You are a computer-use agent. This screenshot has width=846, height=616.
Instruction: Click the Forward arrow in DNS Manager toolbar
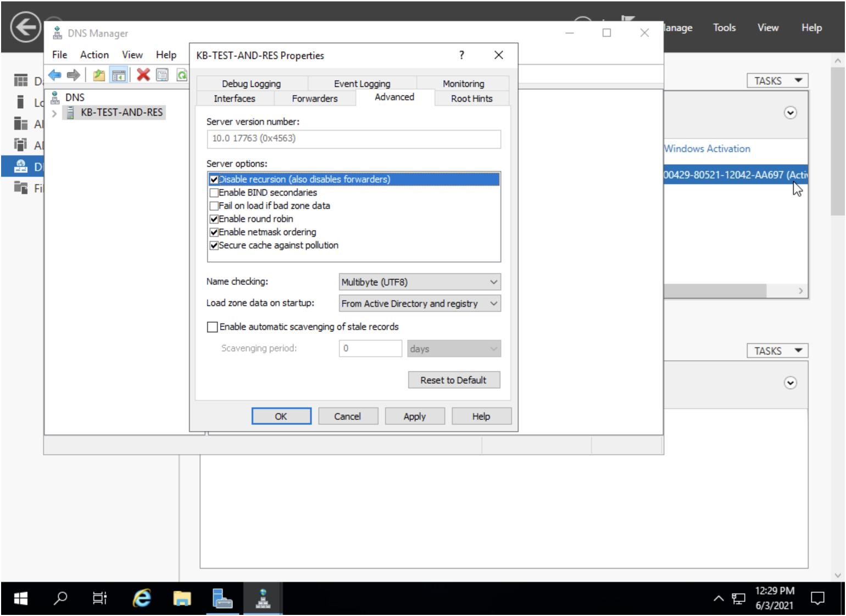point(73,75)
